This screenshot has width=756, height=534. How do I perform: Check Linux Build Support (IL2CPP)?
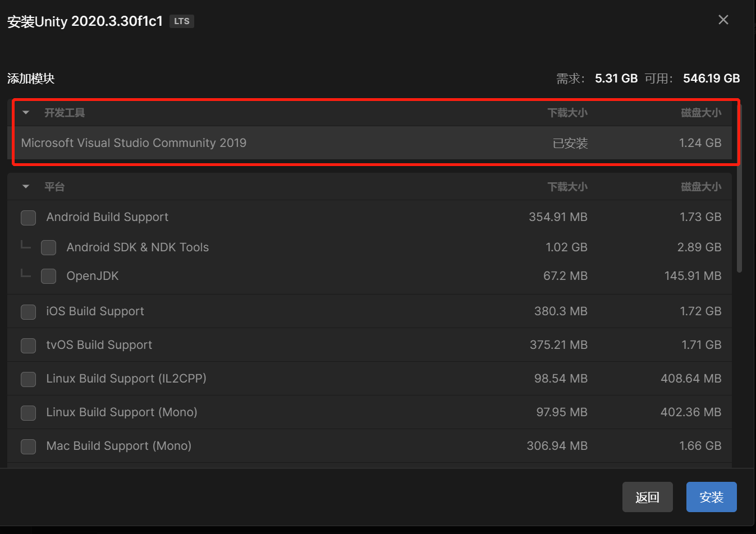(x=29, y=379)
